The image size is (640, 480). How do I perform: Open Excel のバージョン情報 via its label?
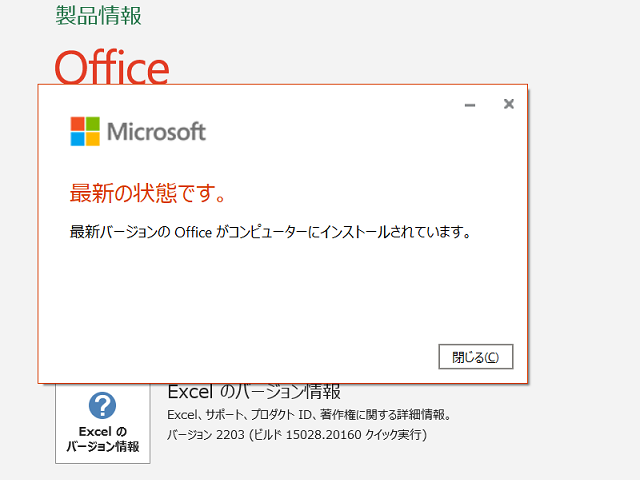[x=103, y=439]
